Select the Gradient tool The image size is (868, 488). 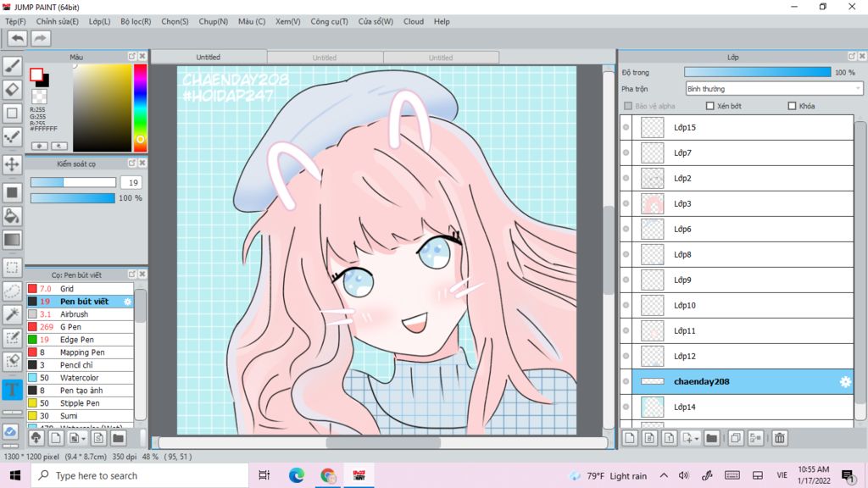(x=12, y=240)
